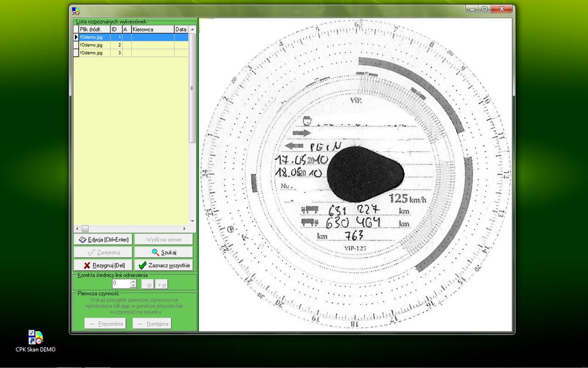Viewport: 588px width, 368px height.
Task: Click the Poprzednia previous activity button
Action: coord(105,323)
